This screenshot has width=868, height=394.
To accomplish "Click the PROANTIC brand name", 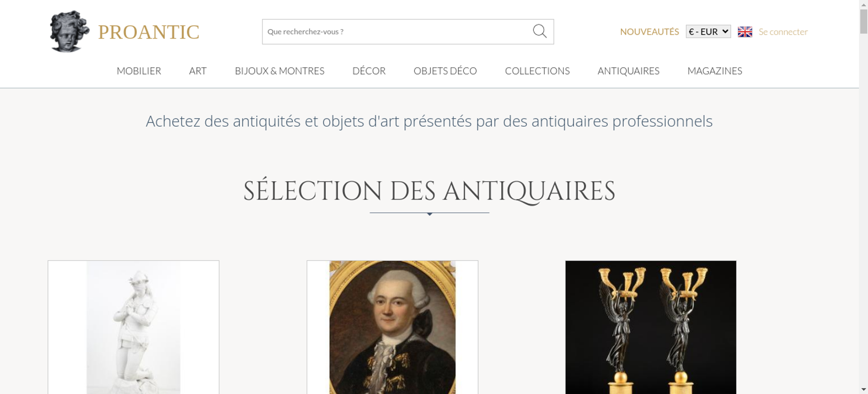I will coord(148,32).
